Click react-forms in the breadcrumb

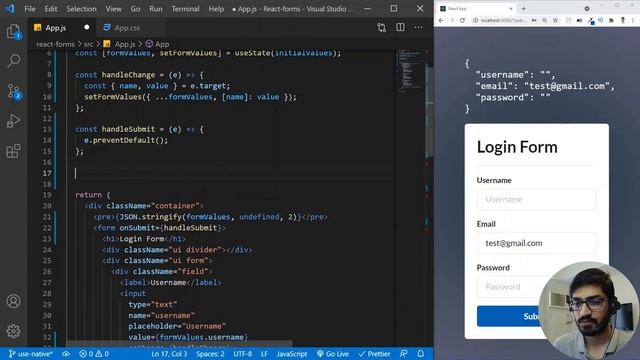(x=56, y=44)
